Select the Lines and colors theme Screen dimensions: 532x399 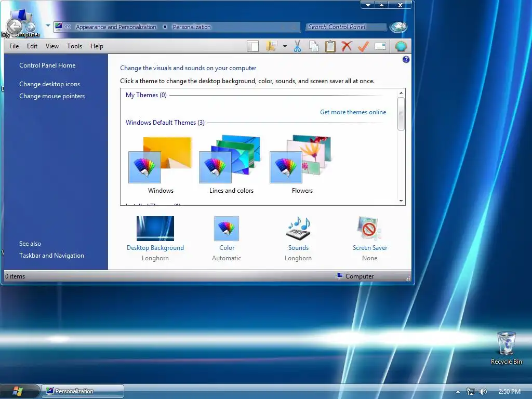(x=231, y=165)
